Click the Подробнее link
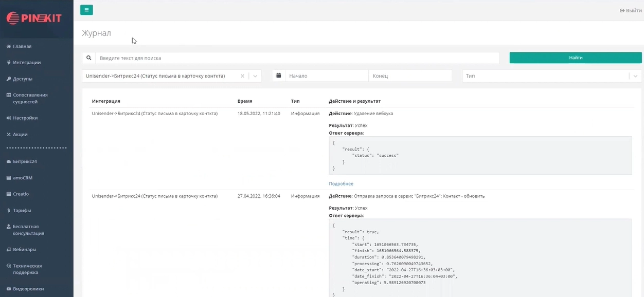 click(x=341, y=184)
